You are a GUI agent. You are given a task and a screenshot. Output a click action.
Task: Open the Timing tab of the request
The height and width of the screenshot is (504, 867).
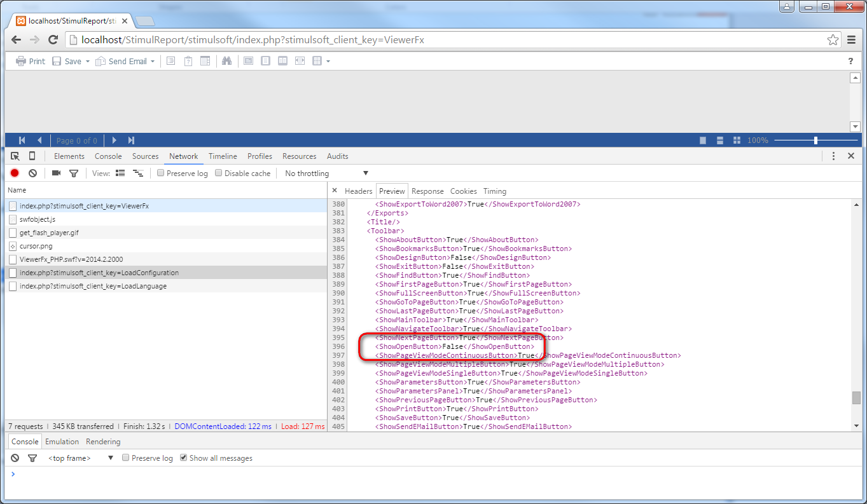tap(495, 191)
